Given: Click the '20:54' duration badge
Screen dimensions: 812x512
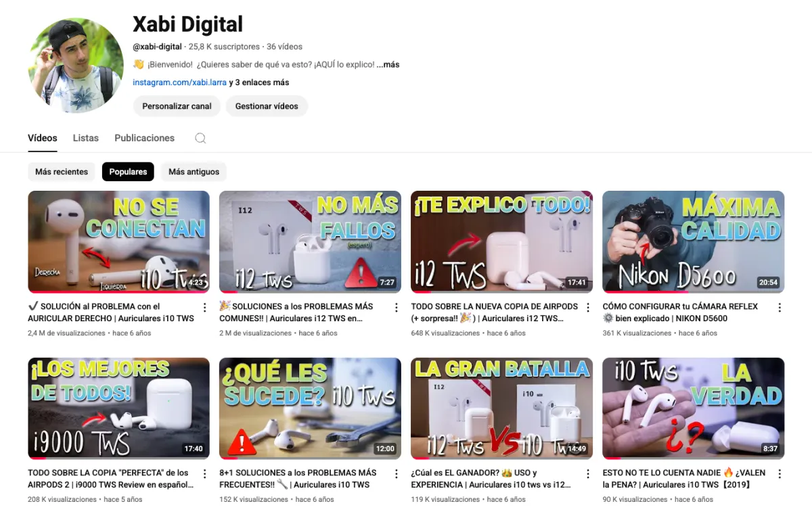Looking at the screenshot, I should click(x=768, y=283).
